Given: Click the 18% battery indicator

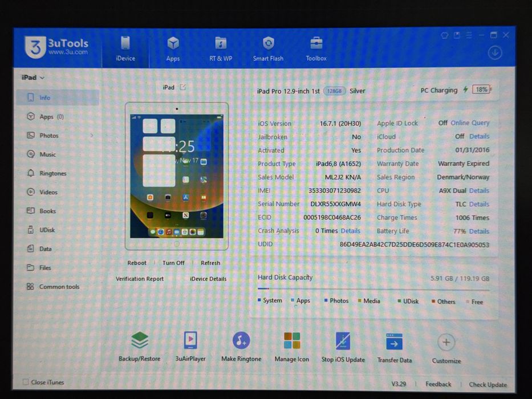Looking at the screenshot, I should 482,89.
